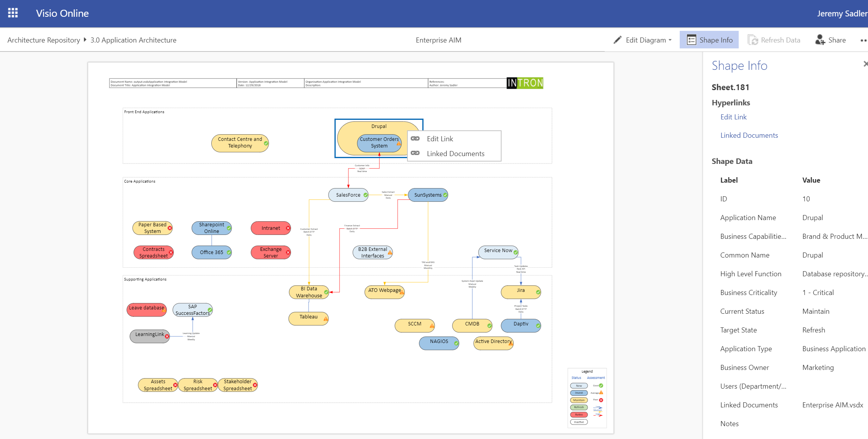The image size is (868, 439).
Task: Click Architecture Repository breadcrumb
Action: pos(43,40)
